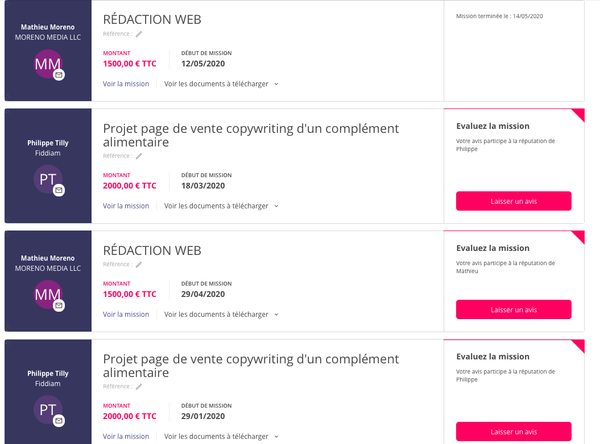The width and height of the screenshot is (600, 444).
Task: Message Philippe Tilly from the 18/03/2020 card
Action: tap(59, 190)
